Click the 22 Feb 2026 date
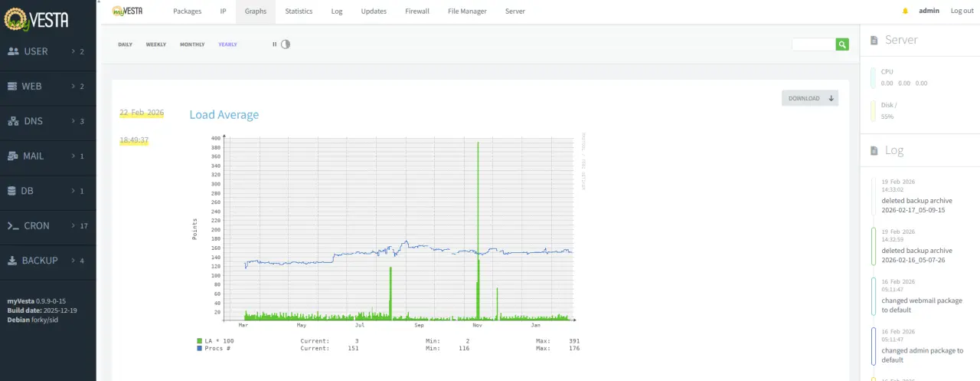This screenshot has width=980, height=381. click(x=142, y=113)
